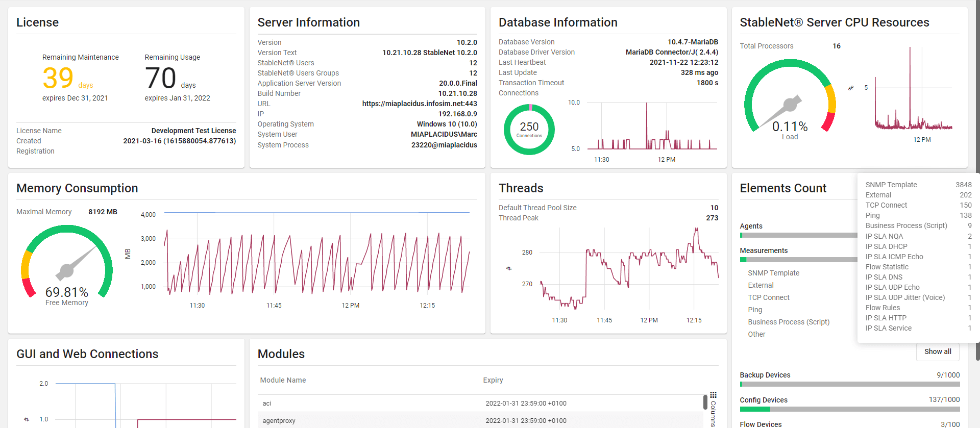Click the Measurements progress bar

799,260
